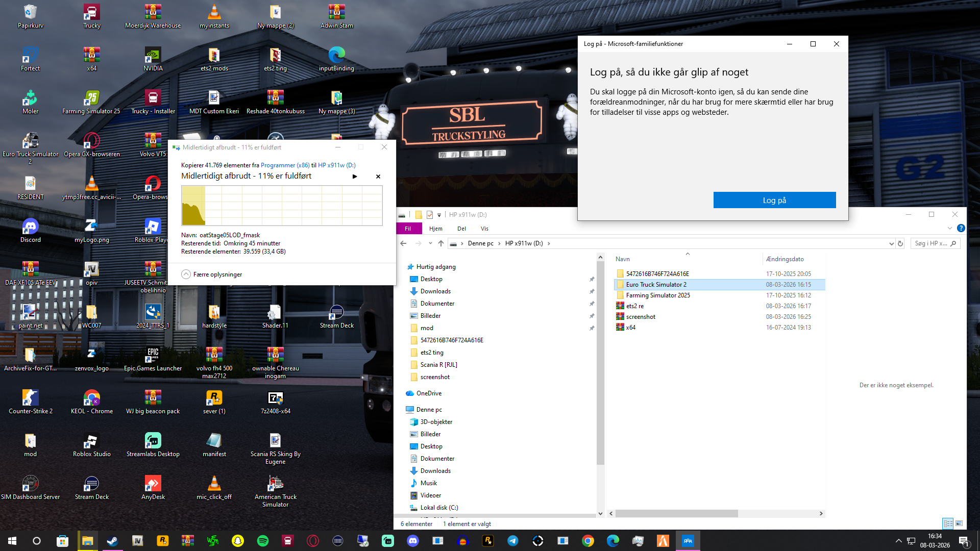The image size is (980, 551).
Task: Expand the Explorer ribbon chevron
Action: pos(949,228)
